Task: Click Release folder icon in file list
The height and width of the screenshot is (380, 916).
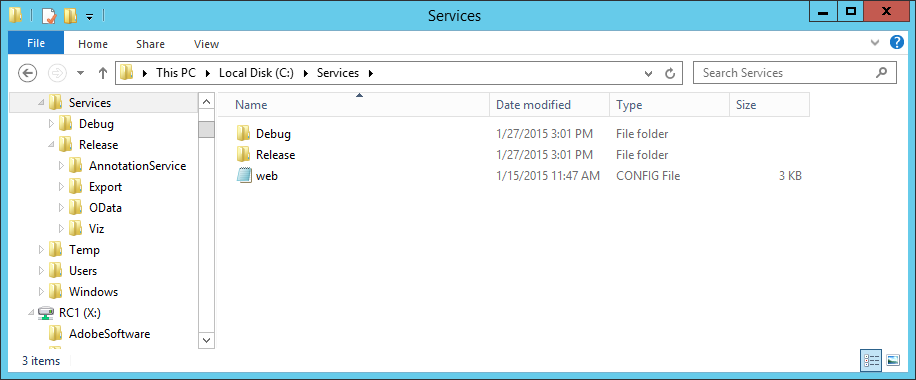Action: pyautogui.click(x=244, y=154)
